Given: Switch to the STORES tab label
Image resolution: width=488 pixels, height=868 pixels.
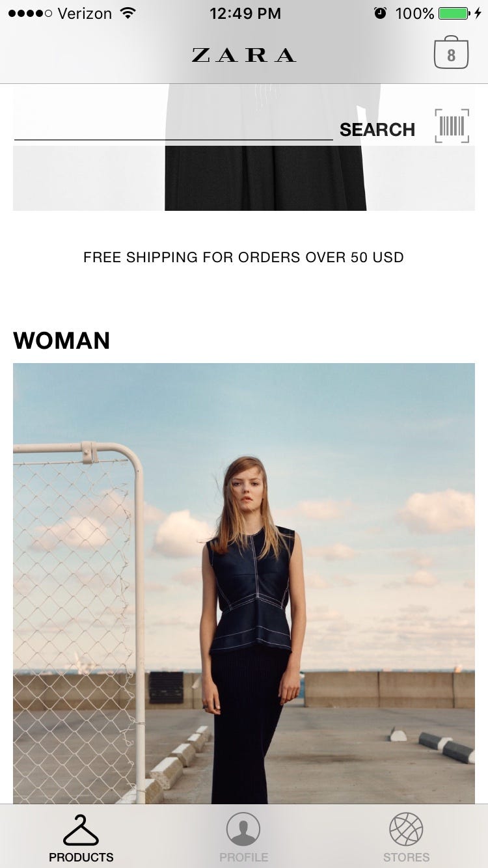Looking at the screenshot, I should coord(406,857).
